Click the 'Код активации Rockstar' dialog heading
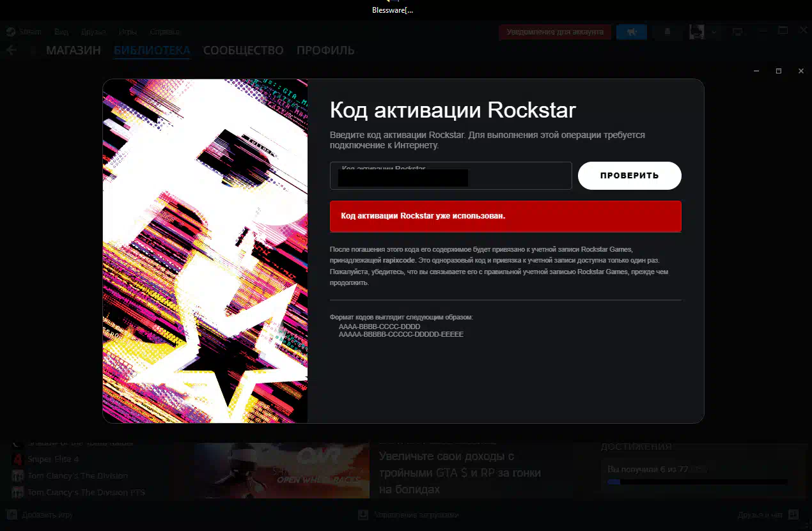Viewport: 812px width, 531px height. pyautogui.click(x=453, y=110)
